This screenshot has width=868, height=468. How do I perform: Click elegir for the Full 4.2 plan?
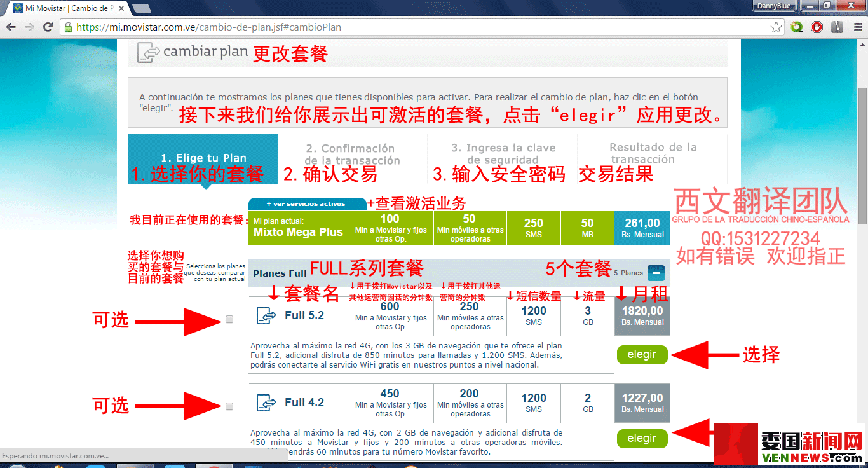(x=642, y=439)
